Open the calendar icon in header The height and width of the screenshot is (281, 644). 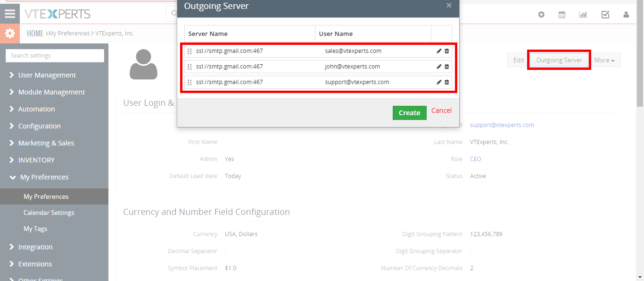[562, 15]
